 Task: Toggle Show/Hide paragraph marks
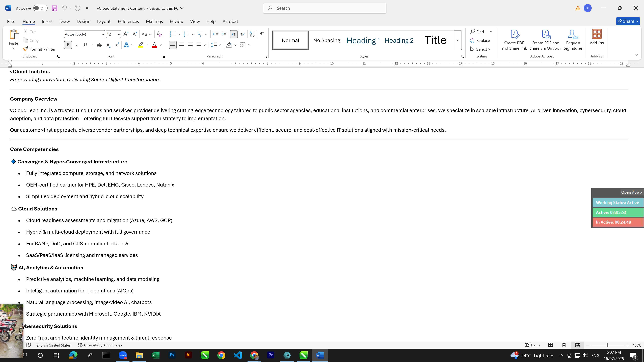(262, 34)
